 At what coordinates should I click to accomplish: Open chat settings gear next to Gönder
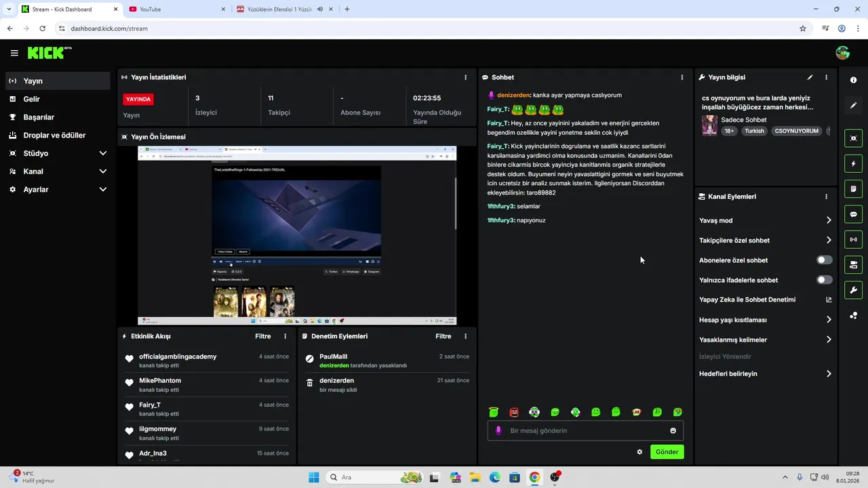639,452
